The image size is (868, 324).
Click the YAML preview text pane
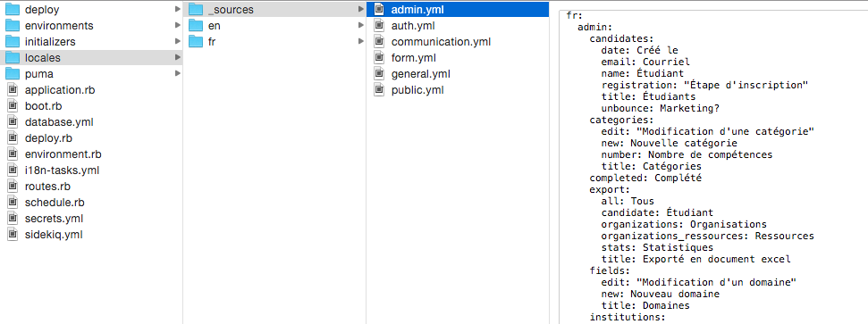713,167
